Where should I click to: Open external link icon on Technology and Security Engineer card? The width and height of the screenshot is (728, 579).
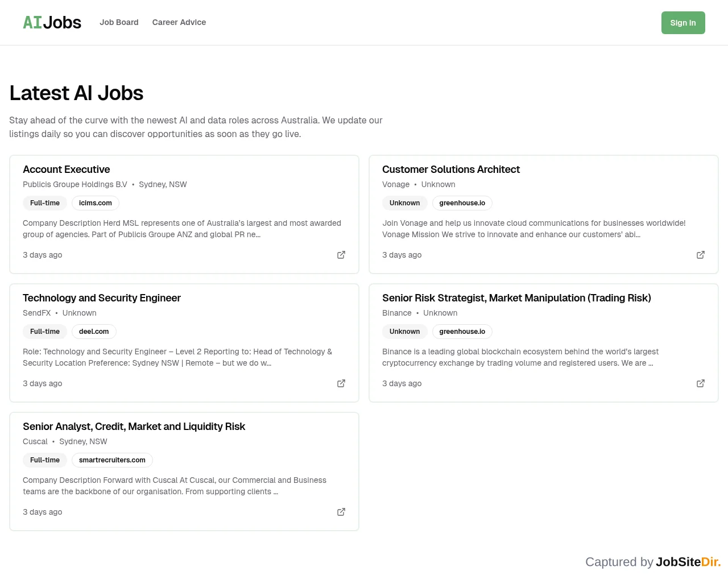click(341, 383)
